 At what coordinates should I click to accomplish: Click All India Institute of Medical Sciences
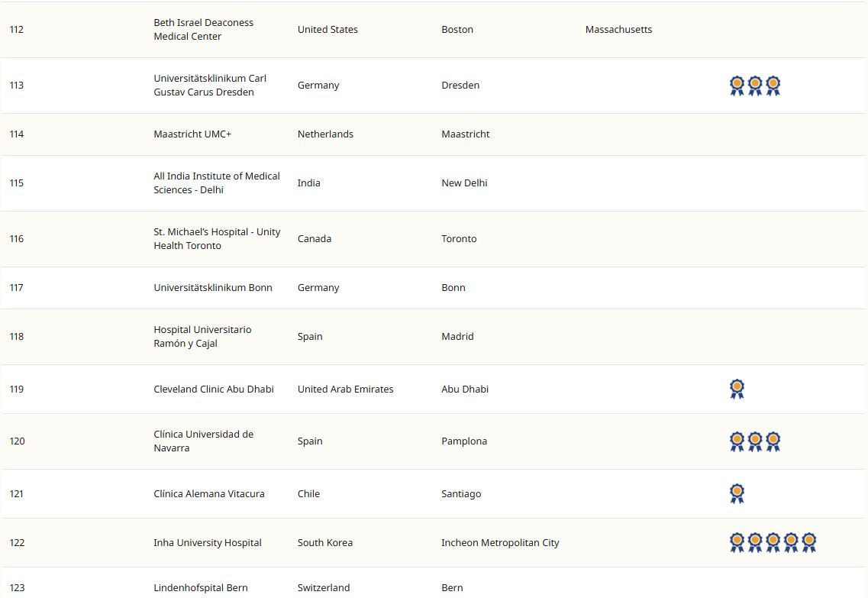pos(216,183)
